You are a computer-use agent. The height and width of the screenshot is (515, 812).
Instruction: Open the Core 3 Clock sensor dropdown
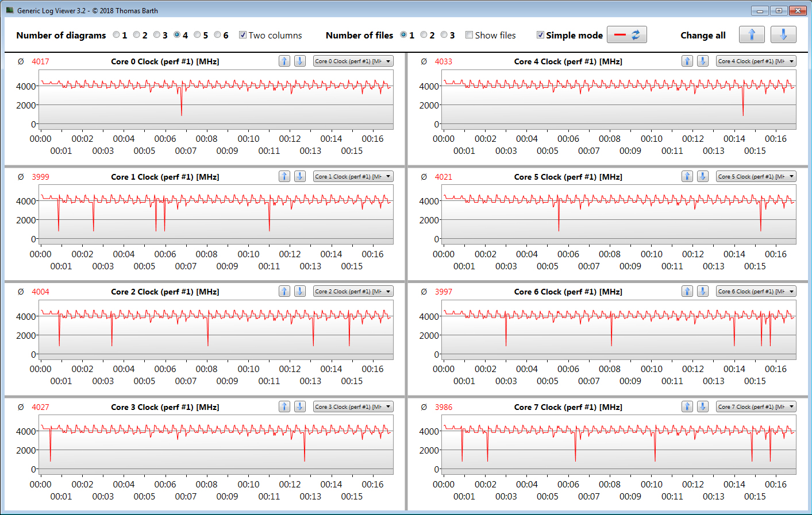pos(353,407)
